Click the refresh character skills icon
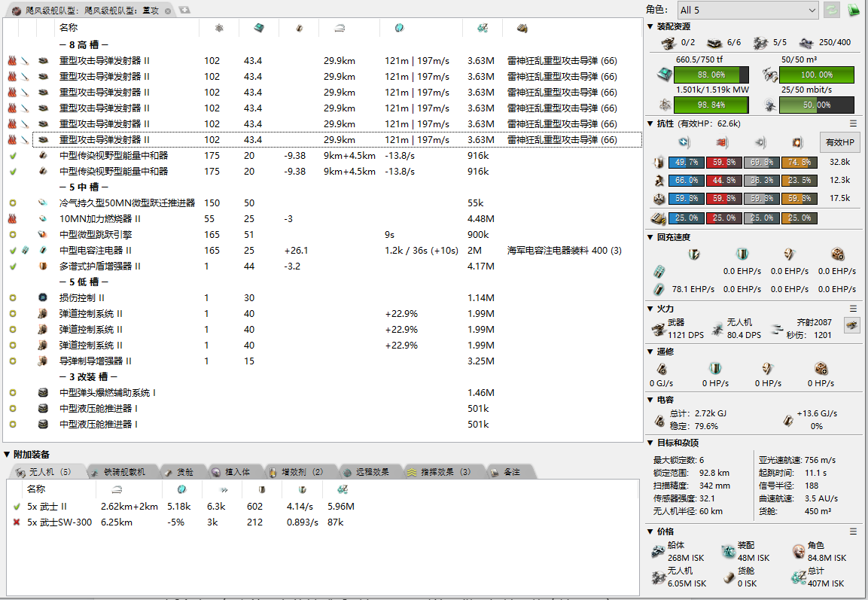 (832, 10)
